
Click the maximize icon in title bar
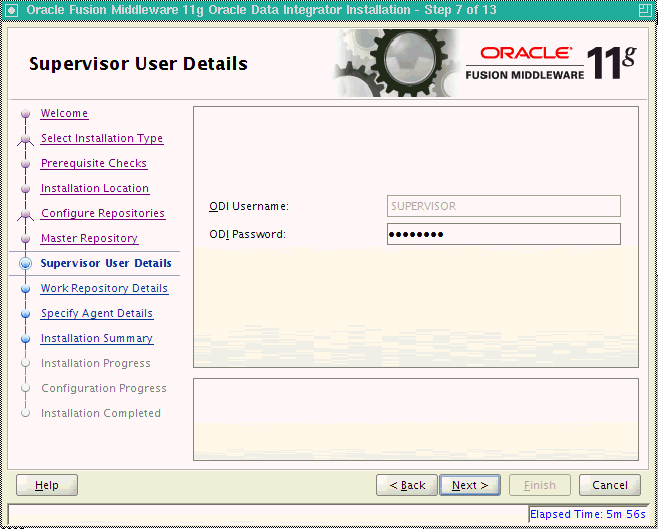[645, 10]
